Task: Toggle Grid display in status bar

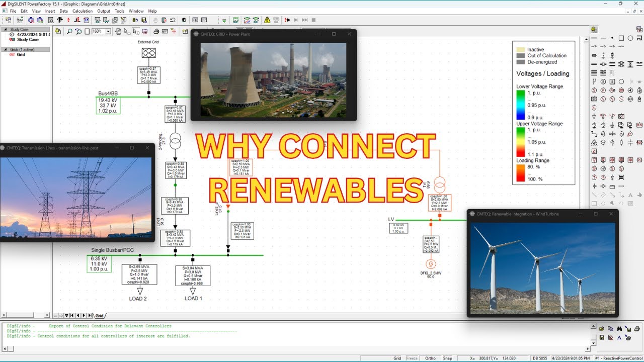Action: coord(397,358)
